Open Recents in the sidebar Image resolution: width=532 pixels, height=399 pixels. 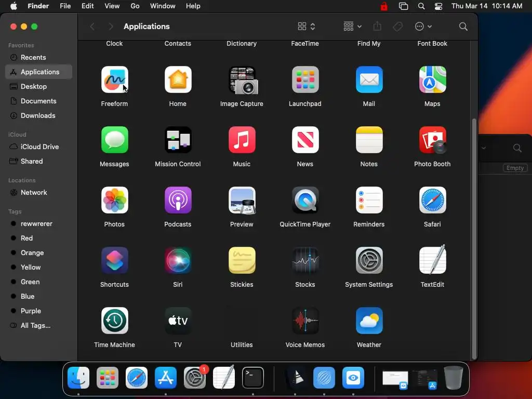[x=38, y=57]
